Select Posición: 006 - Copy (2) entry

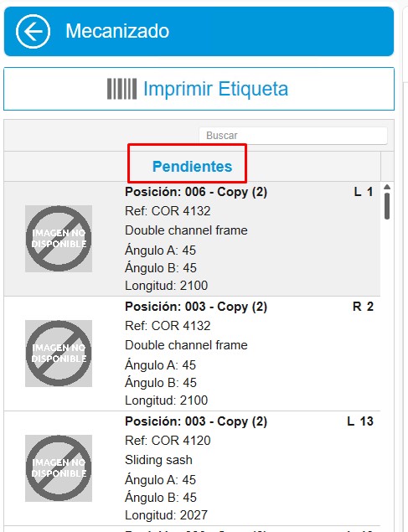coord(192,239)
